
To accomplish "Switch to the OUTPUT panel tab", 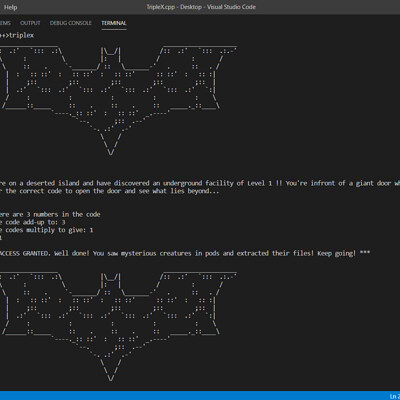I will (30, 23).
